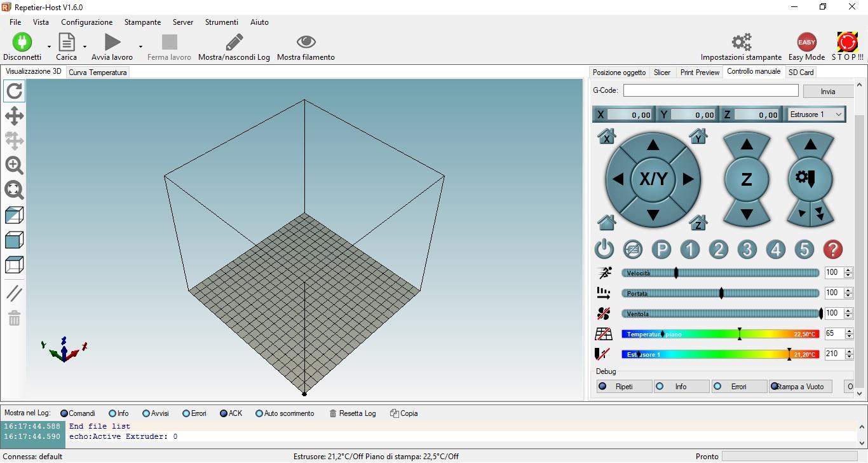Viewport: 868px width, 463px height.
Task: Click the zoom in magnifier icon
Action: click(14, 165)
